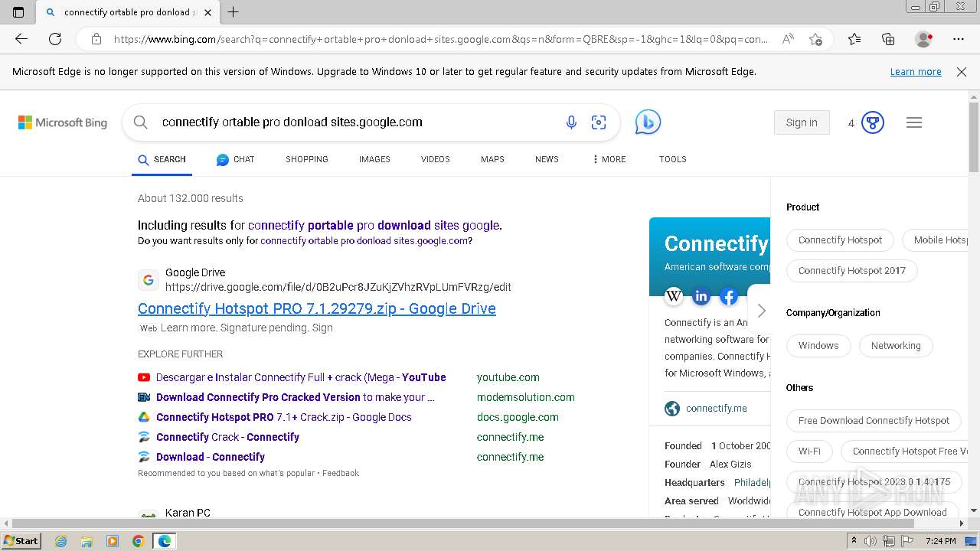Click the knowledge card next arrow
The width and height of the screenshot is (980, 551).
click(x=761, y=311)
